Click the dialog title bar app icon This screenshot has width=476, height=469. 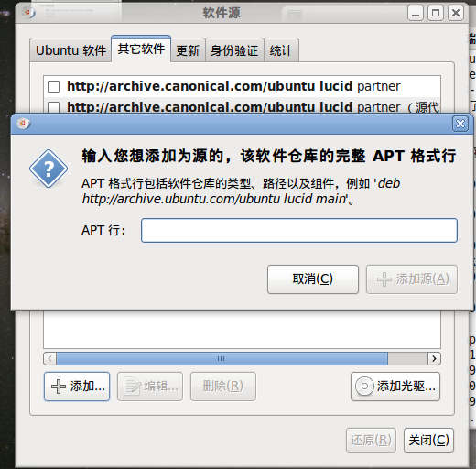coord(24,124)
